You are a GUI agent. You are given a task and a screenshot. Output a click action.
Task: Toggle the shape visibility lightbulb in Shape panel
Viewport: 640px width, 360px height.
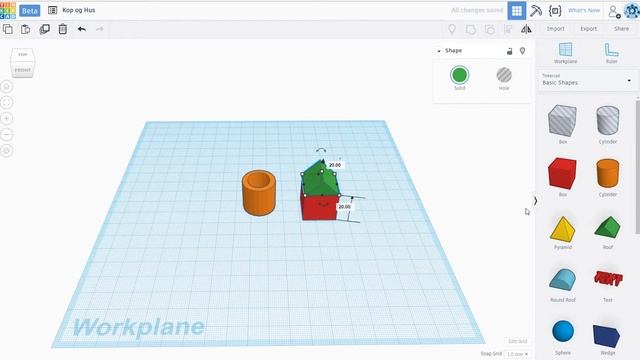522,51
